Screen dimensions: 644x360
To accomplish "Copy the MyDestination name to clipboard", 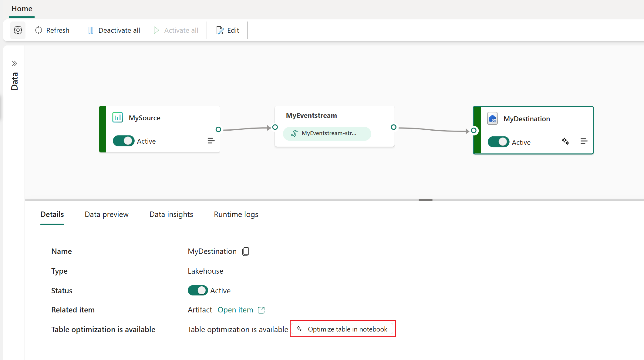I will click(x=246, y=252).
